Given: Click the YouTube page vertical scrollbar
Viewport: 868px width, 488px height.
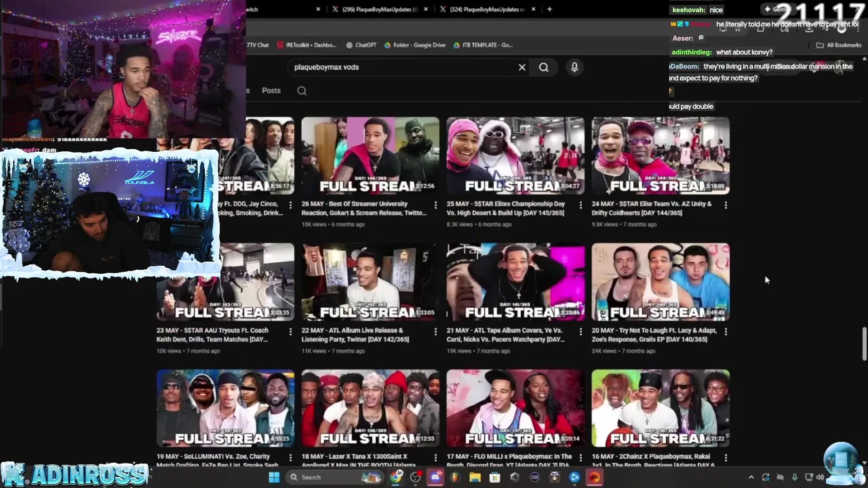Looking at the screenshot, I should 864,344.
